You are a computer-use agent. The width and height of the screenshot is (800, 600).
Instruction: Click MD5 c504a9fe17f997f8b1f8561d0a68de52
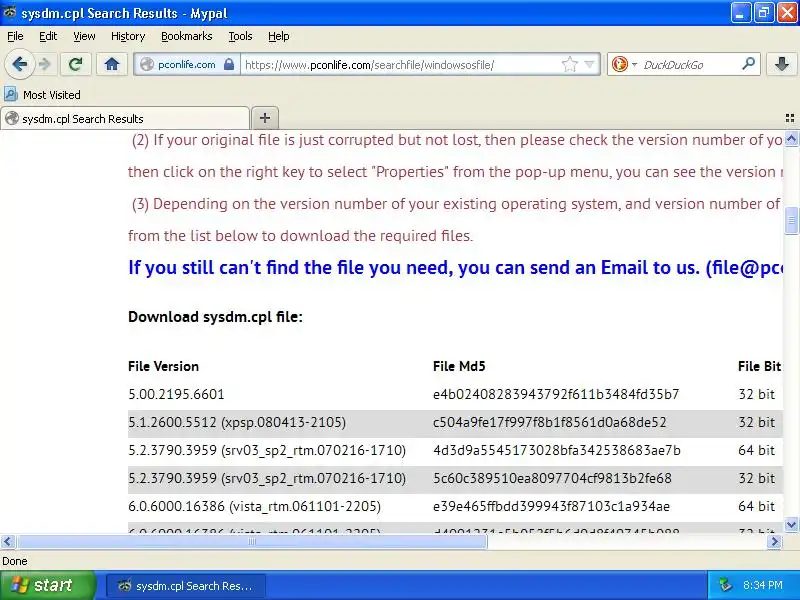pos(549,422)
